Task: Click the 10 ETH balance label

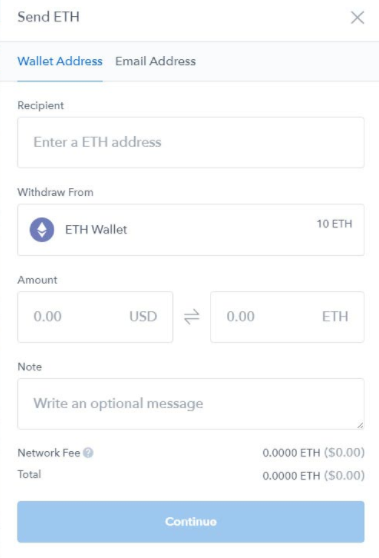Action: click(335, 224)
